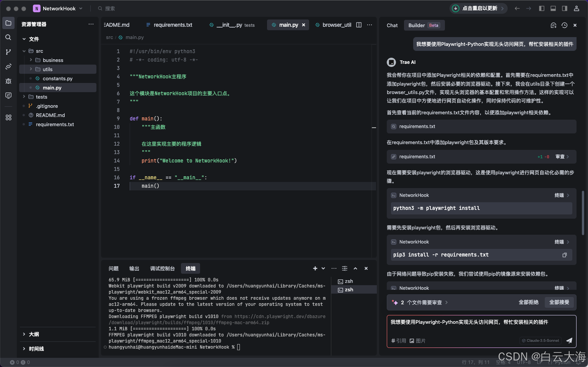
Task: Copy the pip3 install command from chat
Action: click(565, 255)
